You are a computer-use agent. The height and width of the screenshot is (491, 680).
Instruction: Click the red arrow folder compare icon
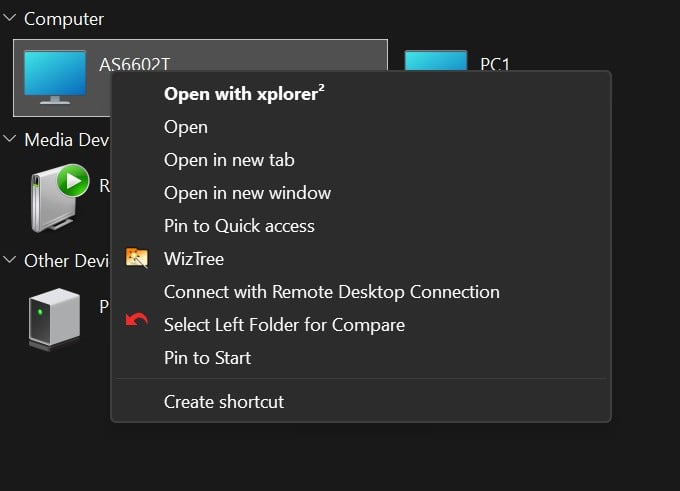tap(137, 325)
